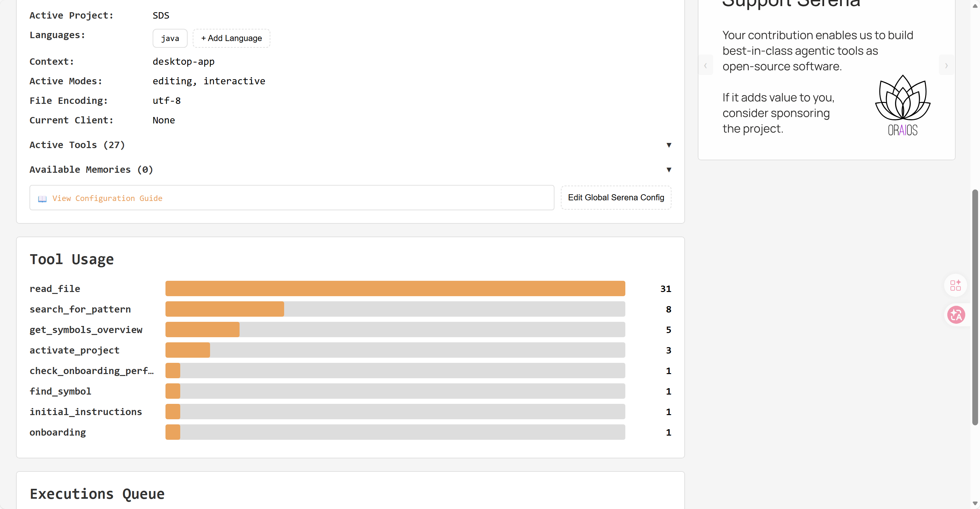Image resolution: width=980 pixels, height=509 pixels.
Task: Select the get_symbols_overview tool label
Action: point(86,330)
